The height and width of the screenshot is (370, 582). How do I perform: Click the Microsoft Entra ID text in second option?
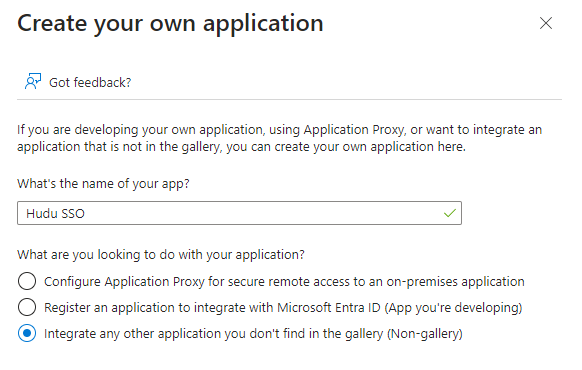click(x=329, y=308)
